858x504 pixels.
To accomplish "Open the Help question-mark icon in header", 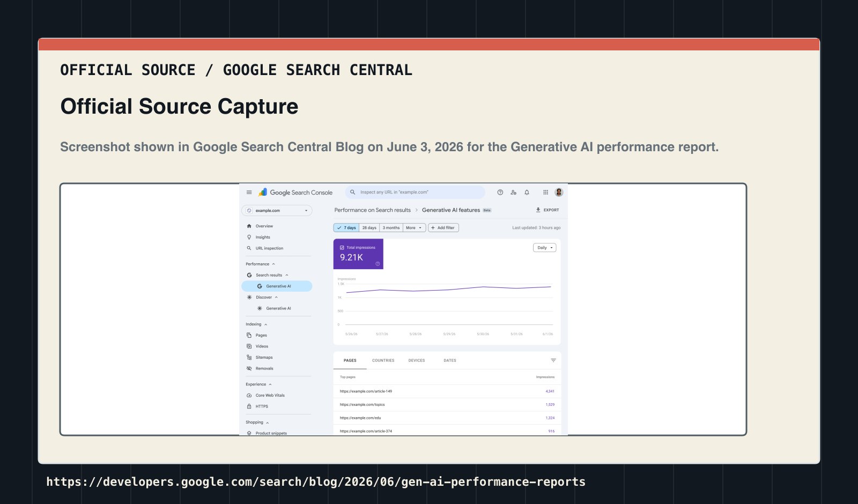I will point(500,192).
